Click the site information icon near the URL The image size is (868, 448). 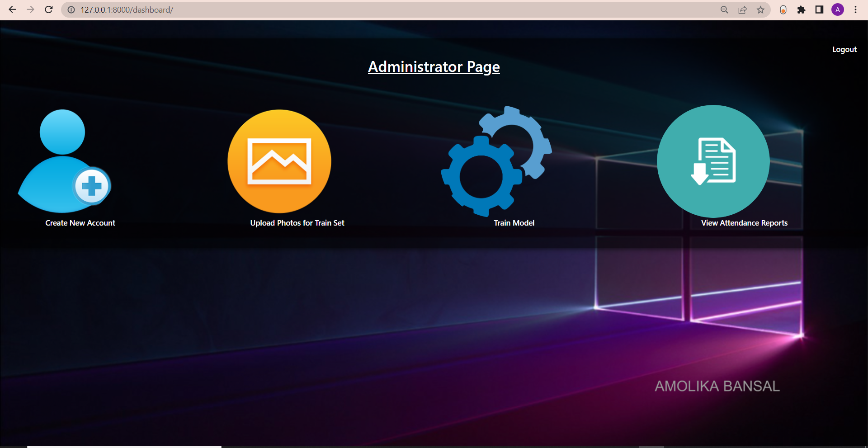[x=71, y=9]
